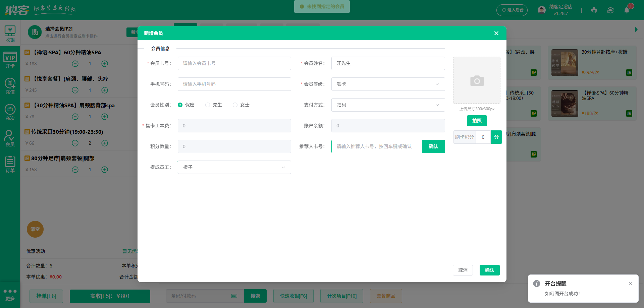Image resolution: width=644 pixels, height=308 pixels.
Task: Open the 更多 menu at sidebar bottom
Action: 10,295
